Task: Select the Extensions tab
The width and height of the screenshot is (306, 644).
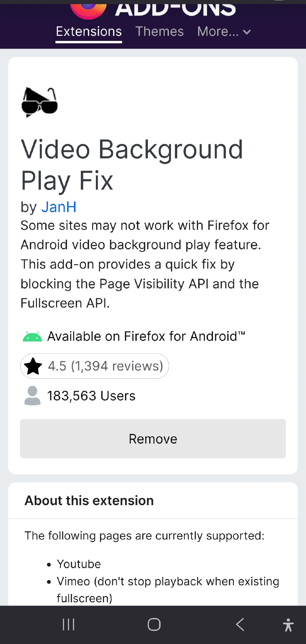Action: click(x=88, y=31)
